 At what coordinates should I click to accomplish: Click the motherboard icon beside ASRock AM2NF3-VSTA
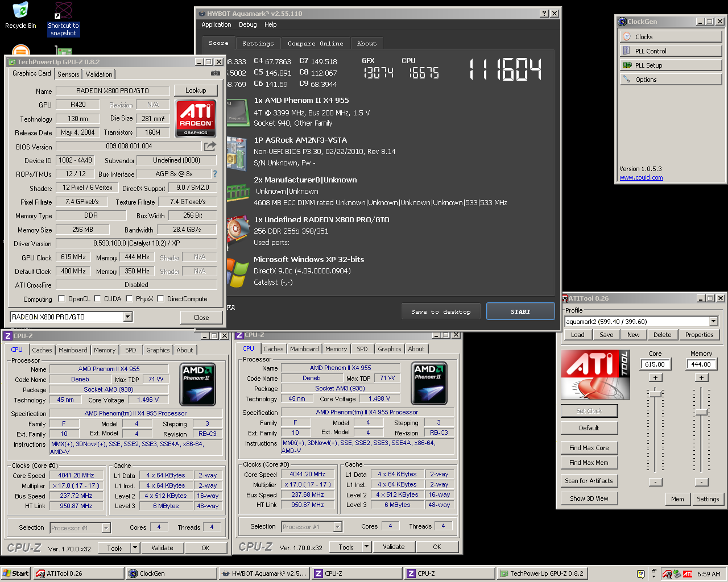[236, 153]
